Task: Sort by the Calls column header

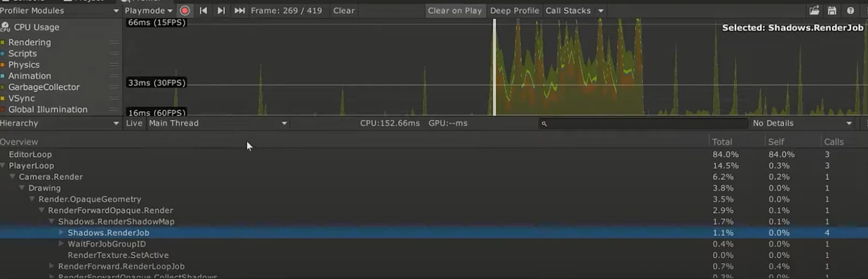Action: point(844,142)
